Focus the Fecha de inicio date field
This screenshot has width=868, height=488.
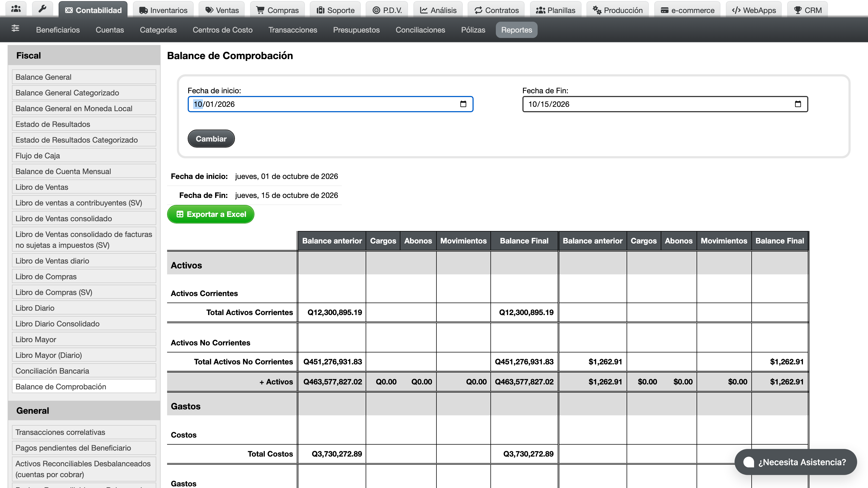[x=330, y=104]
